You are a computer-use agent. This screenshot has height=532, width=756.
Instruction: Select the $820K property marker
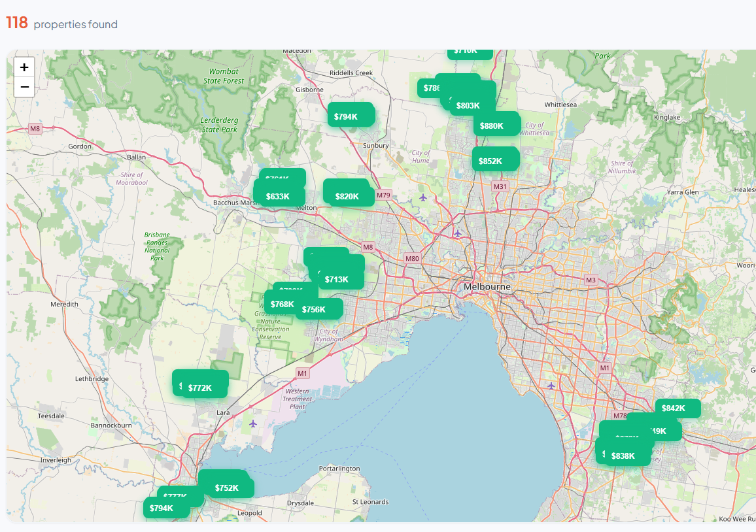(x=351, y=197)
